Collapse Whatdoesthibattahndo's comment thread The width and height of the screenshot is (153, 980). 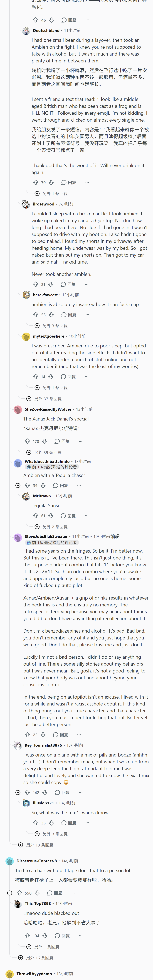pyautogui.click(x=18, y=485)
